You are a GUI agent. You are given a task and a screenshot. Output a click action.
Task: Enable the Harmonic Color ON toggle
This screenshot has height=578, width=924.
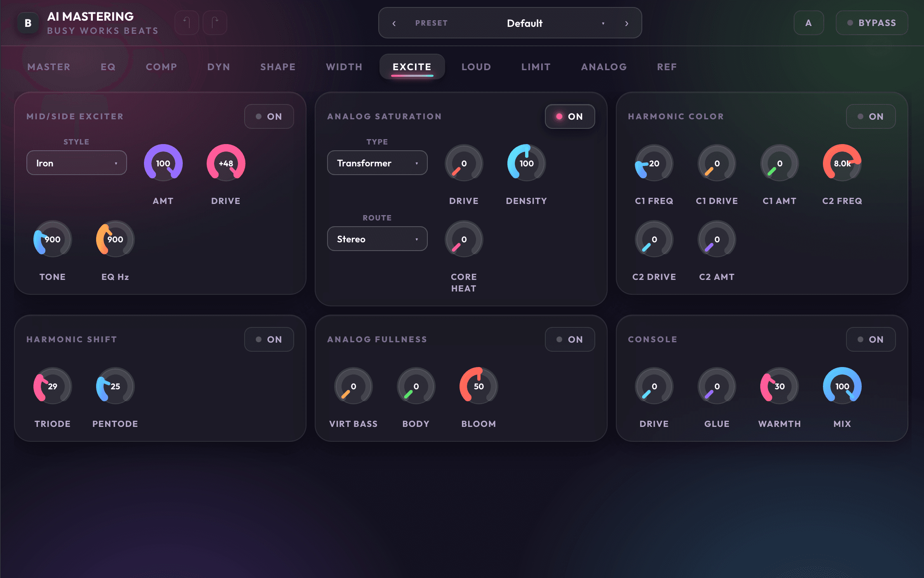(871, 116)
